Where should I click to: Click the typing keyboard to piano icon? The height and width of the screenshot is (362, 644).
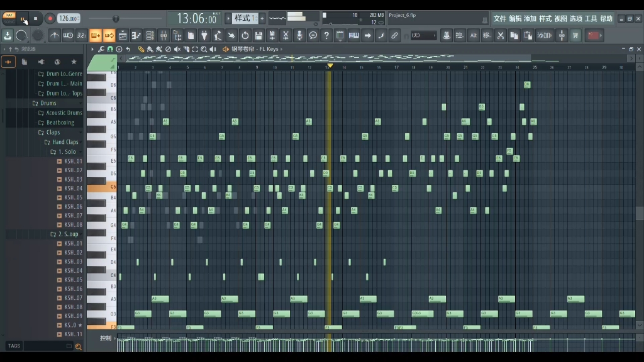pos(353,35)
